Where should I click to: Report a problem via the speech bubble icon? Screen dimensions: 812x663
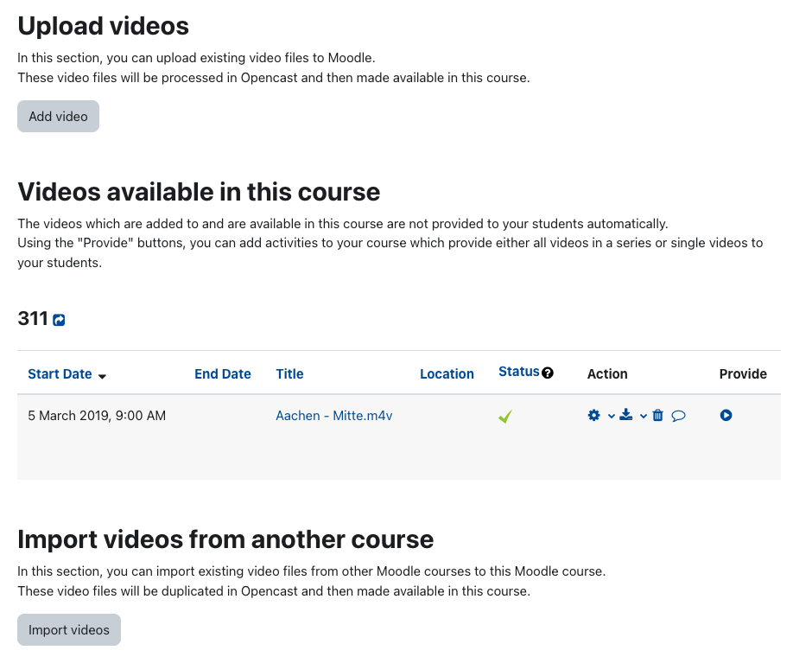point(679,415)
